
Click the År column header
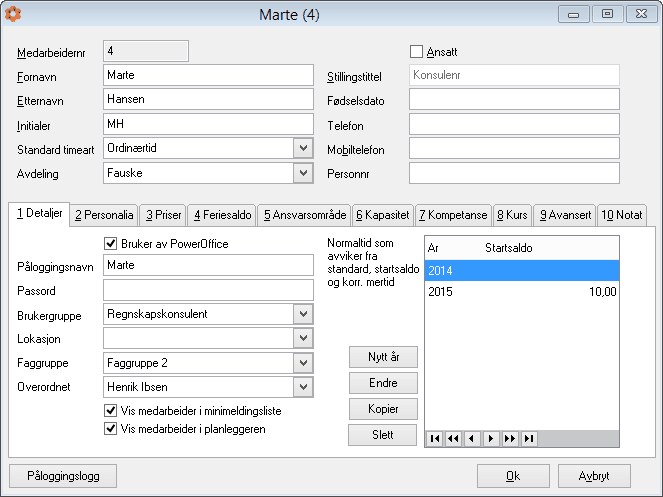pyautogui.click(x=433, y=248)
